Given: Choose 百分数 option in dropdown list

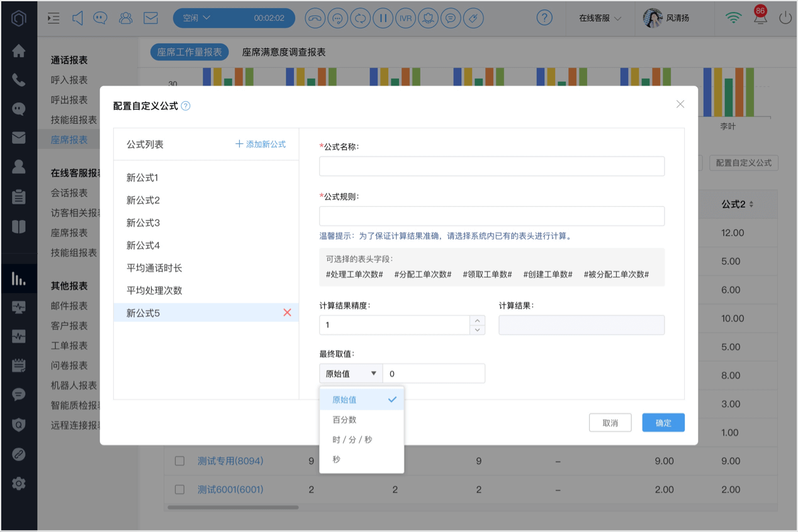Looking at the screenshot, I should (x=362, y=419).
